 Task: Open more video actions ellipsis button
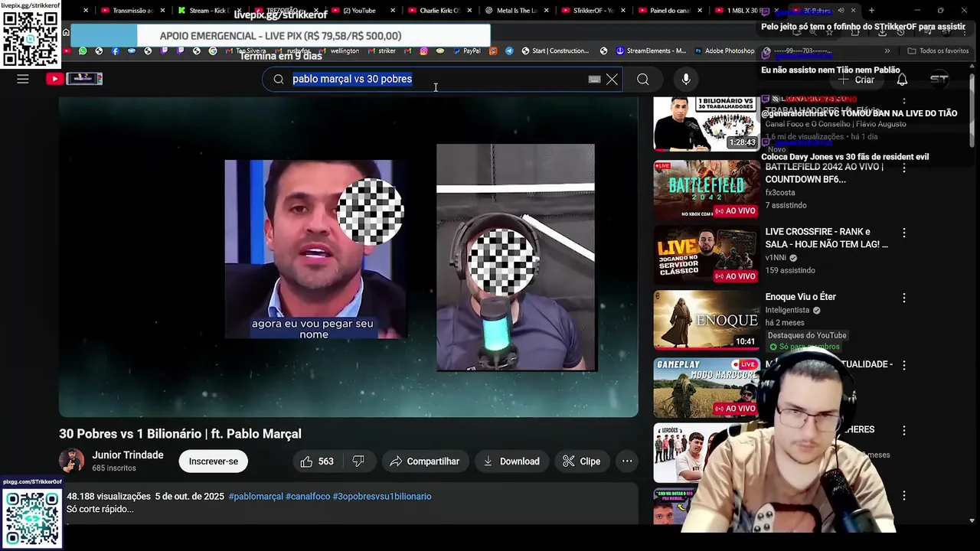pyautogui.click(x=627, y=461)
